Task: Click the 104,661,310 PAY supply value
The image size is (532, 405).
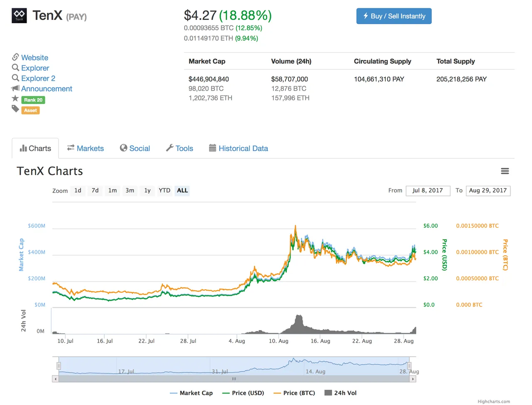Action: click(x=379, y=79)
